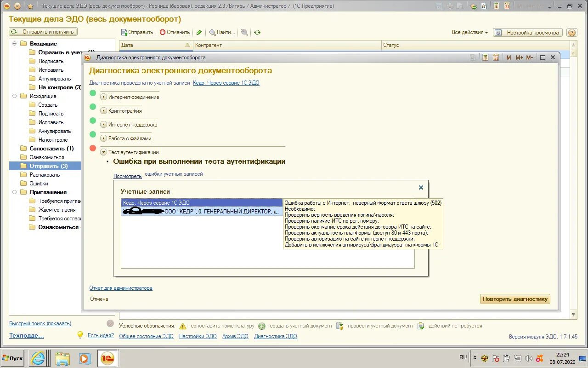588x368 pixels.
Task: Open the 'Пуск' start menu
Action: tap(13, 358)
